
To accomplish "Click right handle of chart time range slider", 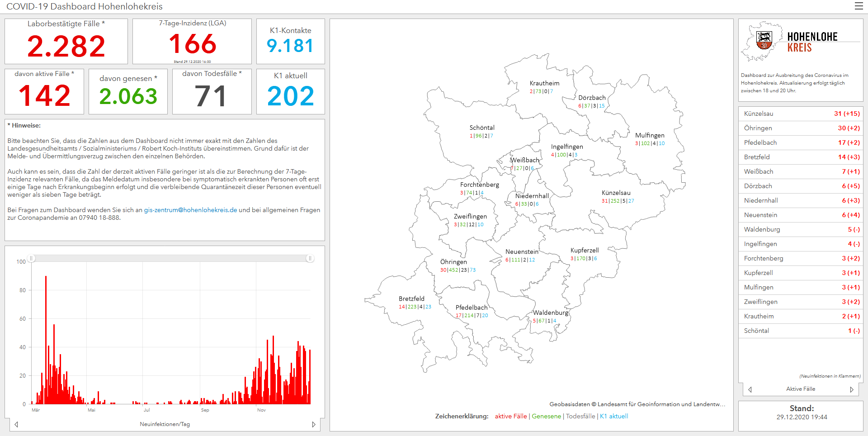I will (310, 258).
